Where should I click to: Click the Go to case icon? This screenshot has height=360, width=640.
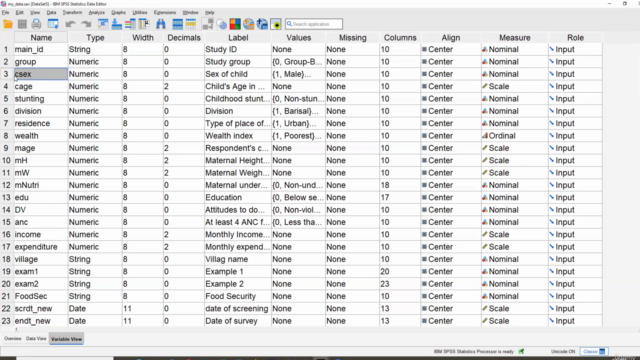tap(103, 24)
